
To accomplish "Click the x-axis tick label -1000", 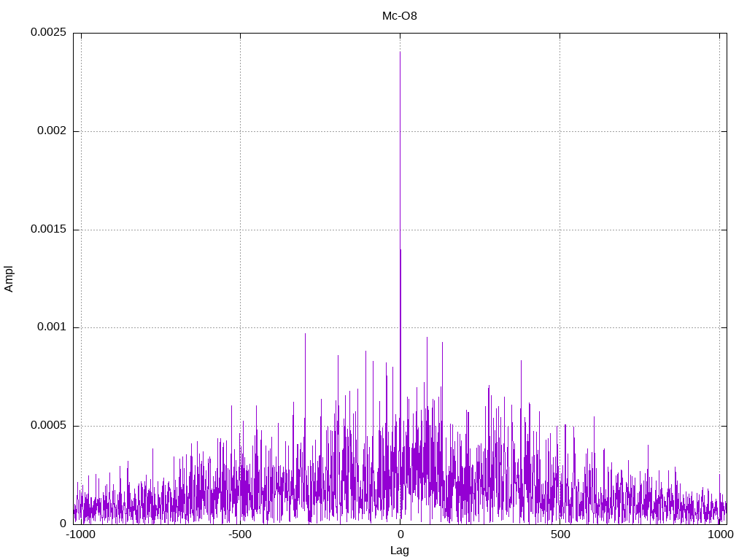I will (x=80, y=534).
